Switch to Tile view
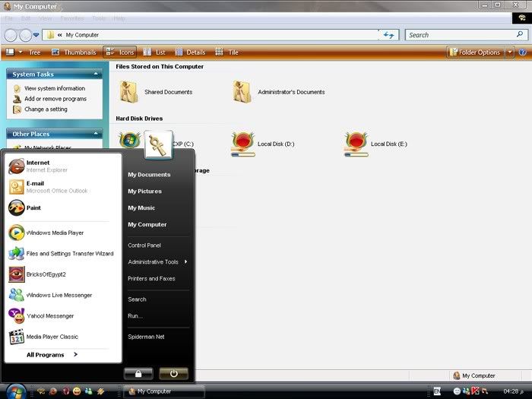Viewport: 532px width, 399px height. pos(226,52)
